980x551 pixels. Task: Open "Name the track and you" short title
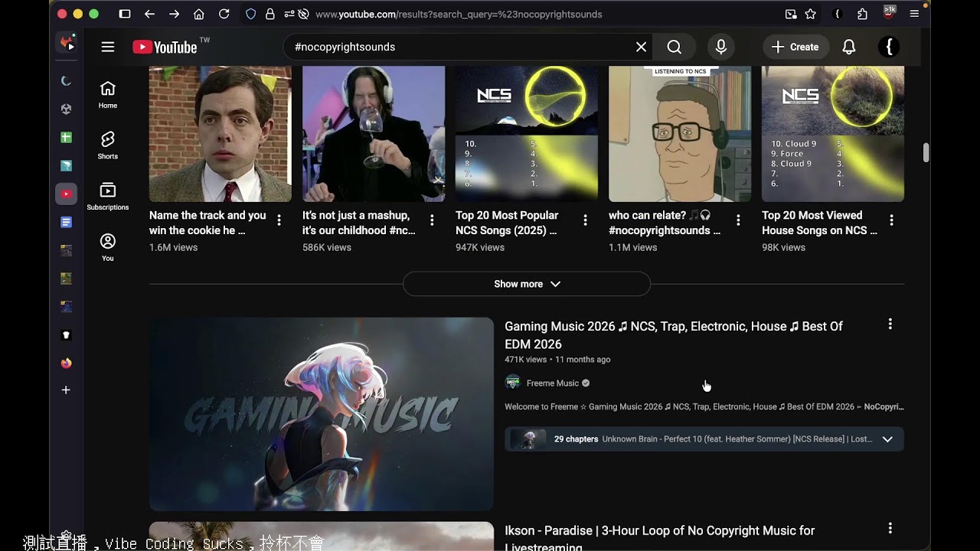click(x=207, y=223)
